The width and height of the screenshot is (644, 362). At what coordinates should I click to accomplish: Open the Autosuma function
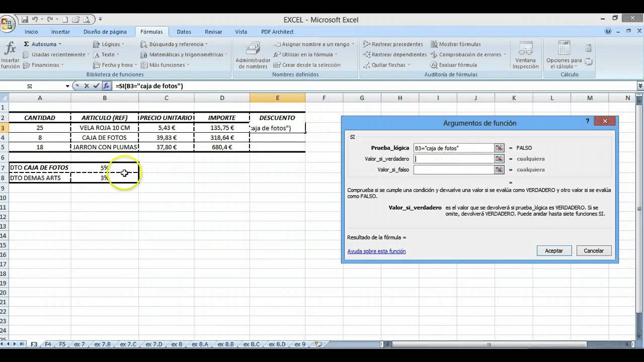click(42, 44)
